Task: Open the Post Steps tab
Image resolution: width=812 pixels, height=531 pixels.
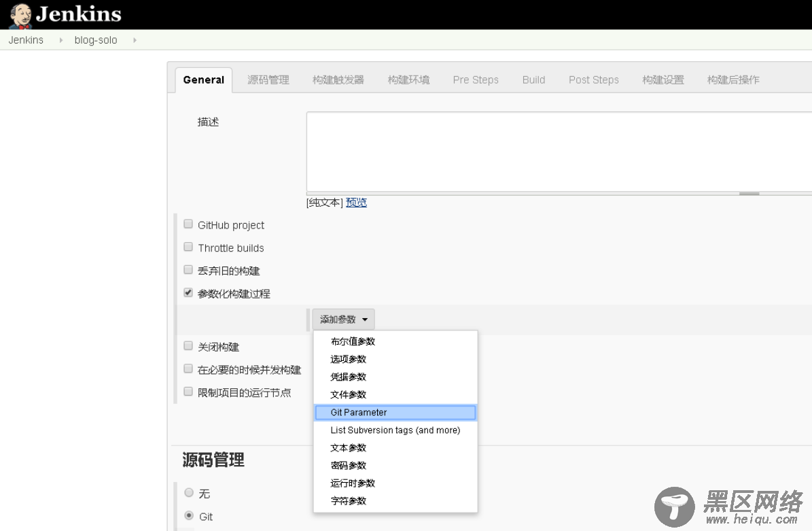Action: (x=593, y=80)
